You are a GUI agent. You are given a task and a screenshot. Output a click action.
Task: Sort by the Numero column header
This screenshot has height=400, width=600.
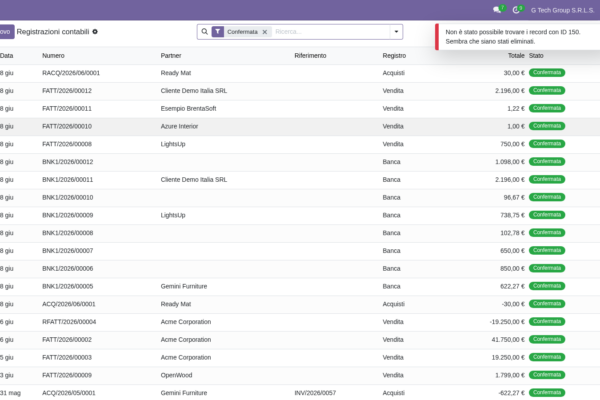click(x=53, y=56)
